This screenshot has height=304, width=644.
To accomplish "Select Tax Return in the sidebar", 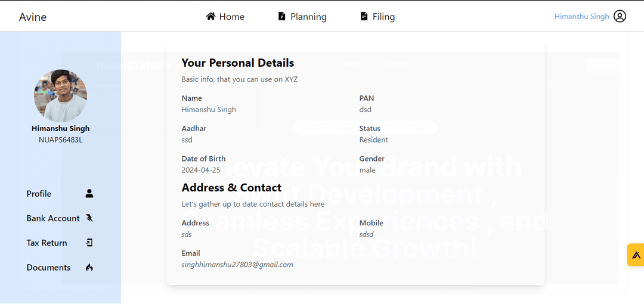I will point(47,243).
